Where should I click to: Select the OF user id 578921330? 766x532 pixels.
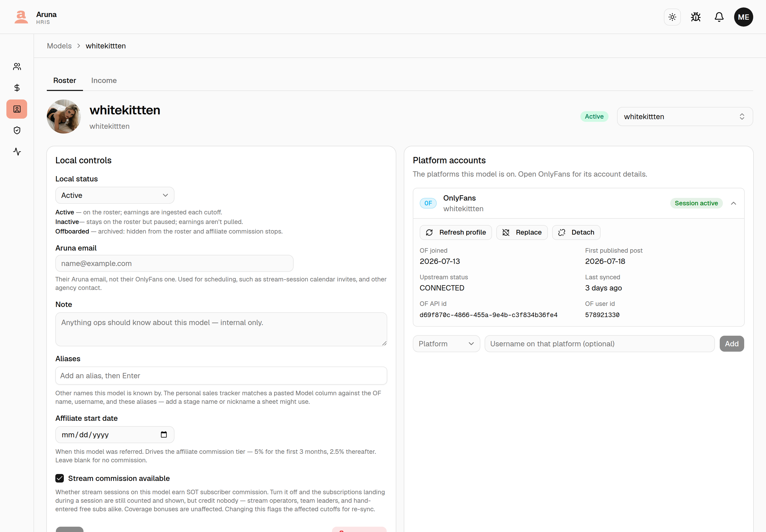pyautogui.click(x=602, y=315)
